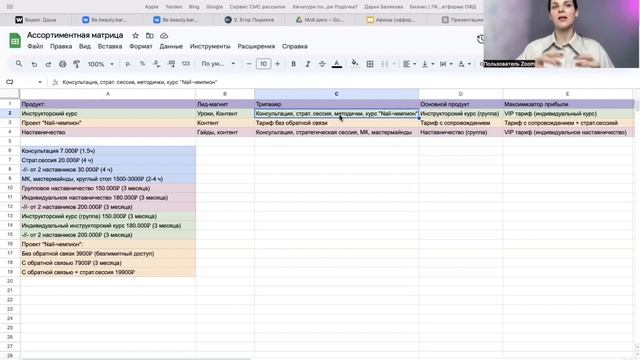Switch to the Мой диск browser tab
Screen dimensions: 640x360
[x=320, y=20]
